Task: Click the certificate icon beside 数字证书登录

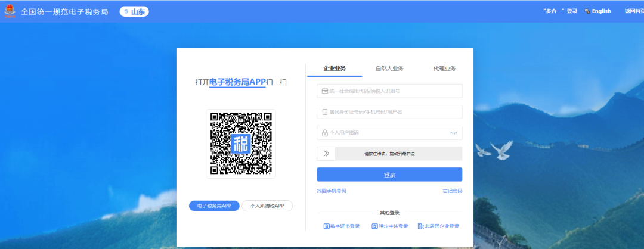Action: pyautogui.click(x=327, y=226)
